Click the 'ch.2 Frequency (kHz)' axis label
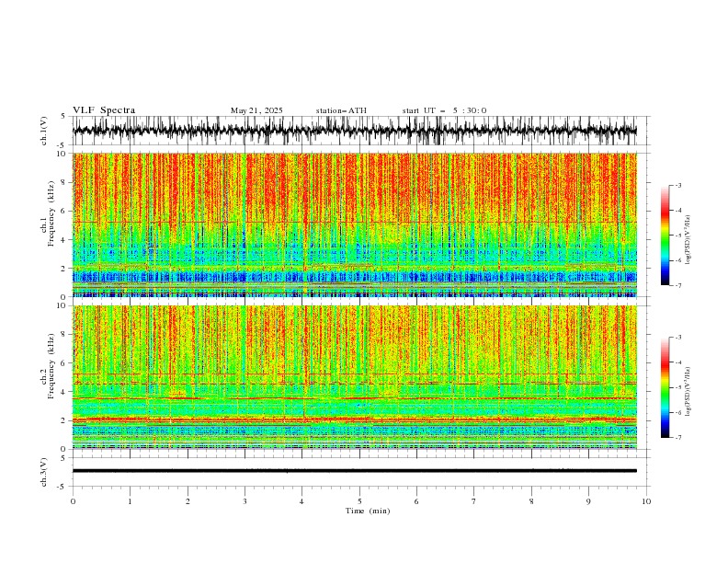Image resolution: width=728 pixels, height=563 pixels. point(48,366)
